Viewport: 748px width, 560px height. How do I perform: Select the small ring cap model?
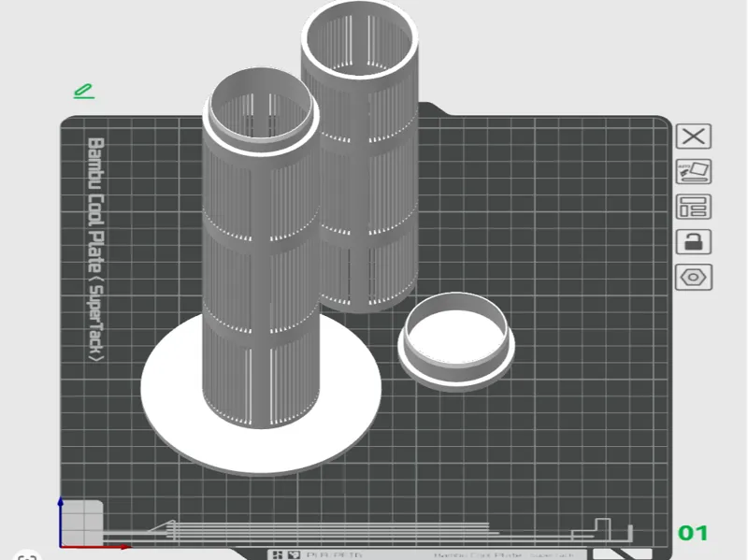click(456, 341)
